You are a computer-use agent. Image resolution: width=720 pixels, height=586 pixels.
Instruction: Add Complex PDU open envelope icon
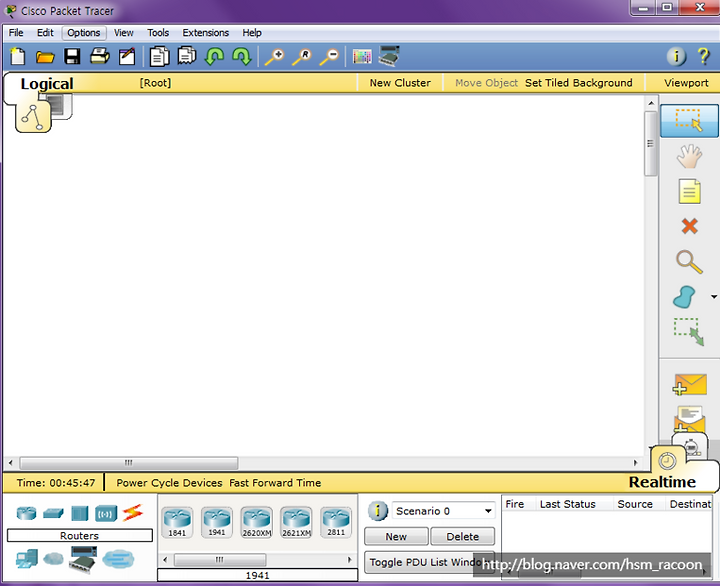pyautogui.click(x=689, y=418)
